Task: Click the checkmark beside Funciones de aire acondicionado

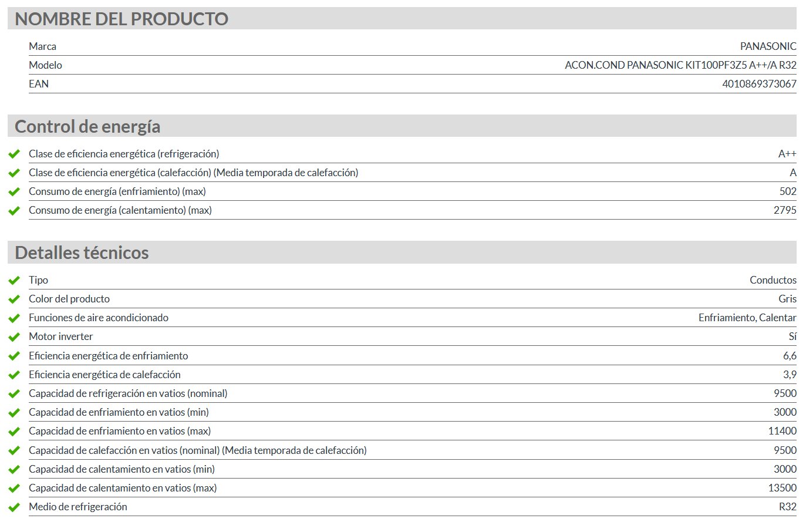Action: [x=14, y=318]
